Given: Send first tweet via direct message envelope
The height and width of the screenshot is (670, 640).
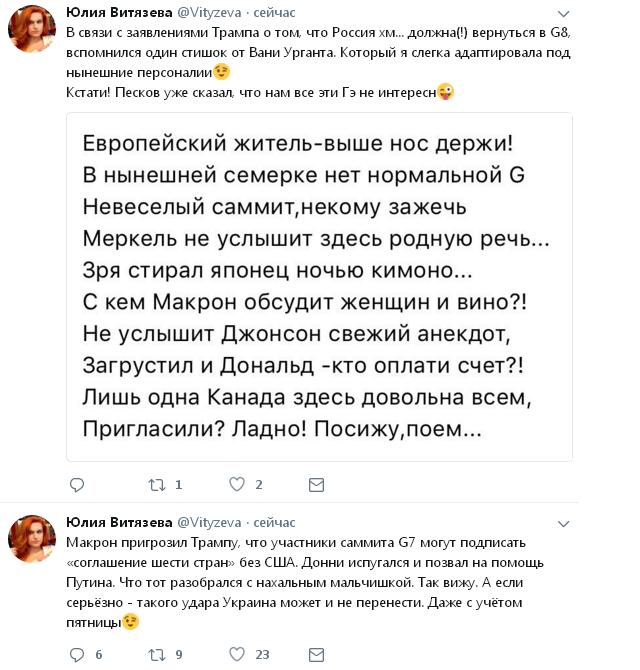Looking at the screenshot, I should coord(316,485).
